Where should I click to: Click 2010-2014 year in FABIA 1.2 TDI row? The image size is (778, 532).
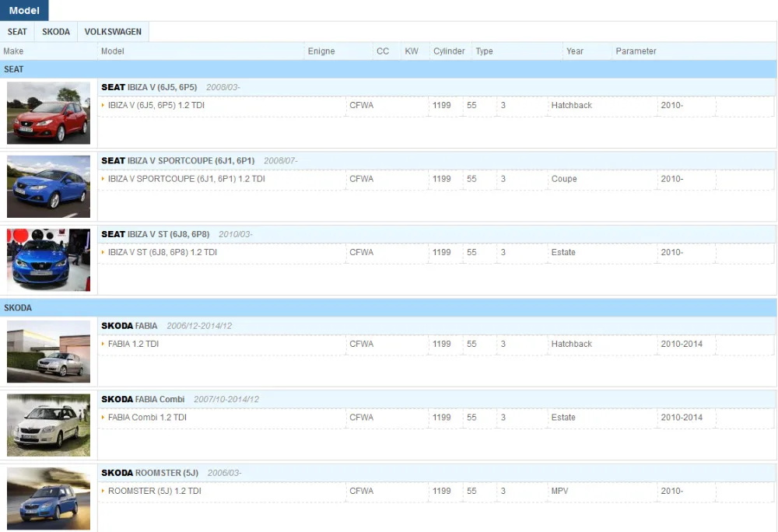[x=682, y=344]
